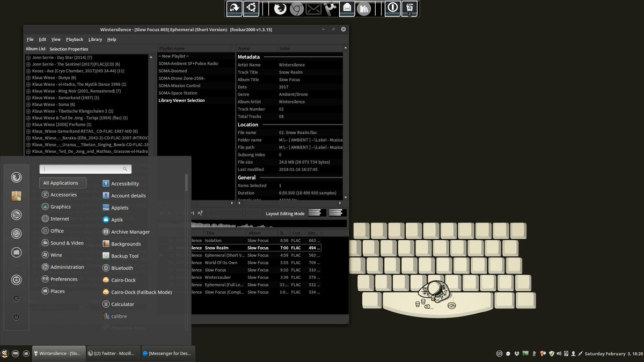Expand Jonn Serrie - Day Star album node

28,57
